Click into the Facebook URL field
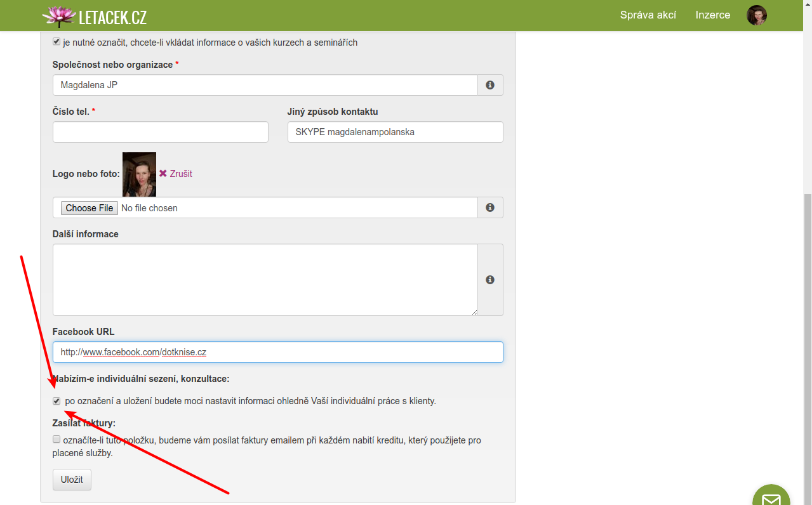 (277, 352)
